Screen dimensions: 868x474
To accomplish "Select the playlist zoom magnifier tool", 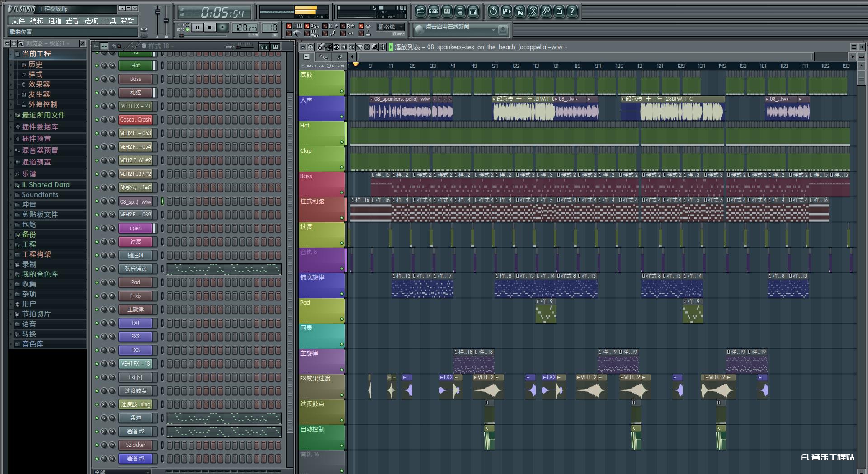I will coord(375,47).
